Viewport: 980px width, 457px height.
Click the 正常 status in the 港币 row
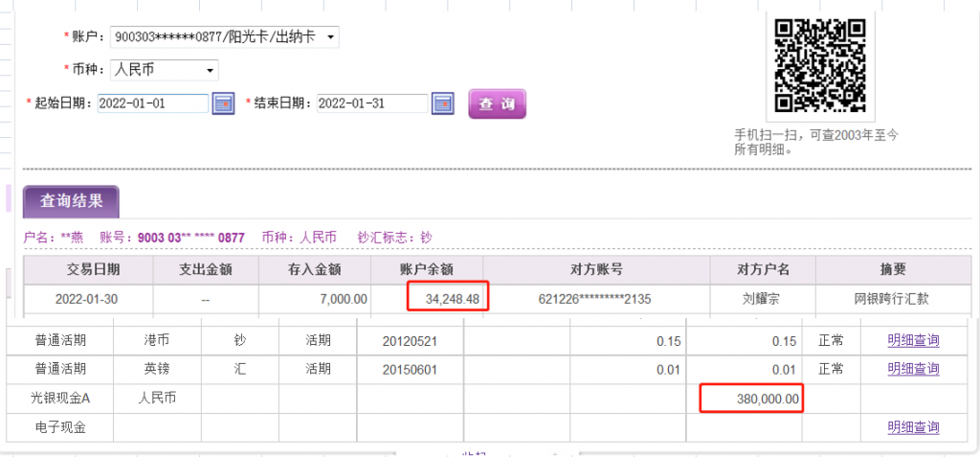tap(832, 340)
